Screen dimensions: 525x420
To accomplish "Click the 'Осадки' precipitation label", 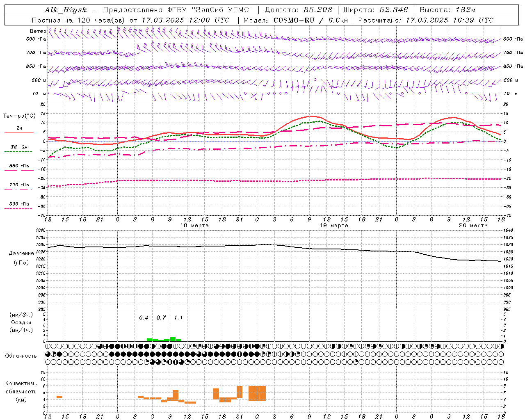I will tap(21, 322).
